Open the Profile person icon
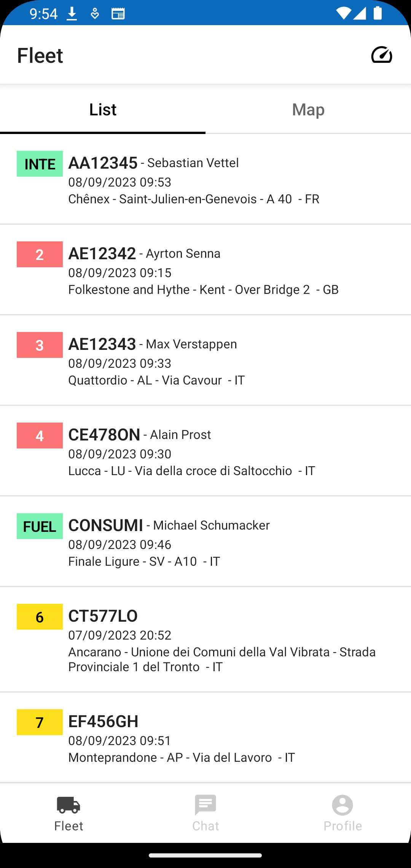The width and height of the screenshot is (411, 868). [342, 805]
